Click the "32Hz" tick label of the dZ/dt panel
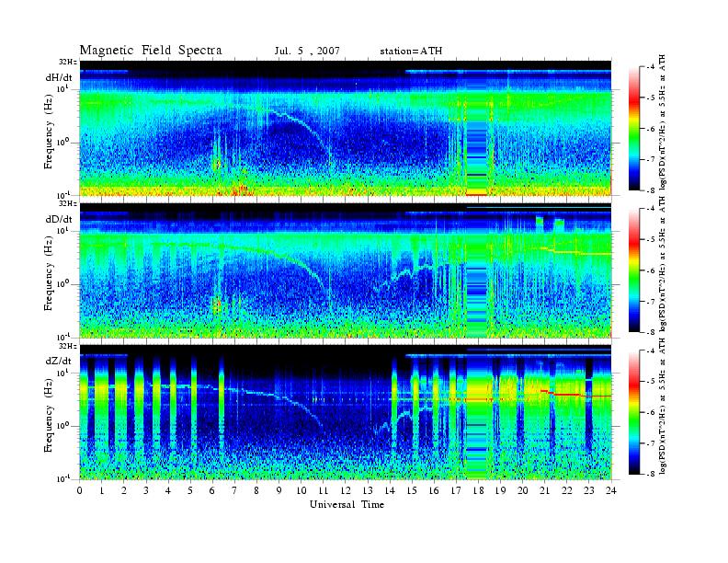 [68, 346]
